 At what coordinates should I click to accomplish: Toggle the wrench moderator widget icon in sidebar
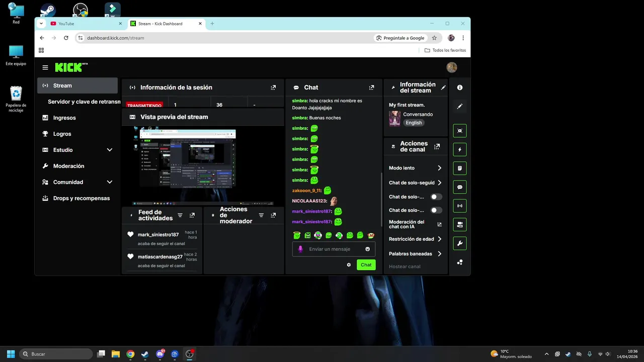[x=459, y=243]
